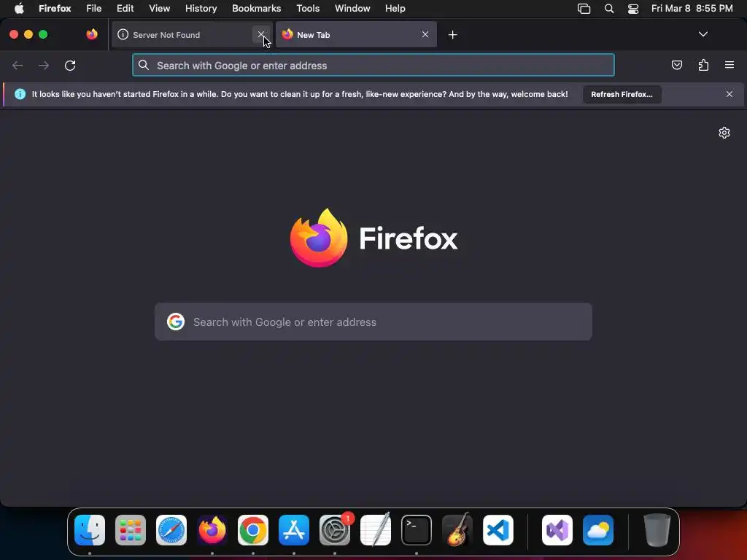The height and width of the screenshot is (560, 747).
Task: Open Control Center in menu bar
Action: (x=633, y=9)
